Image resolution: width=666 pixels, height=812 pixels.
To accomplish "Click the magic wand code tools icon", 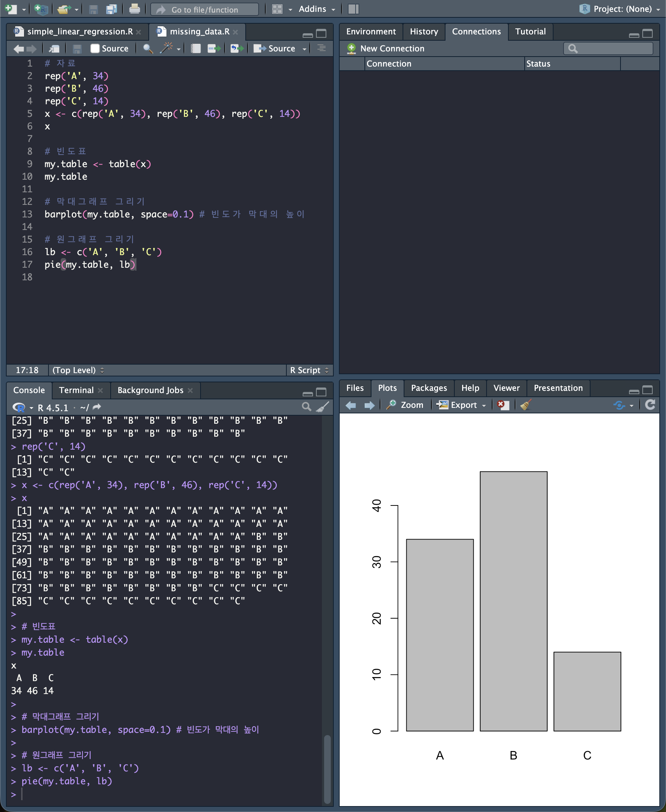I will pos(166,48).
